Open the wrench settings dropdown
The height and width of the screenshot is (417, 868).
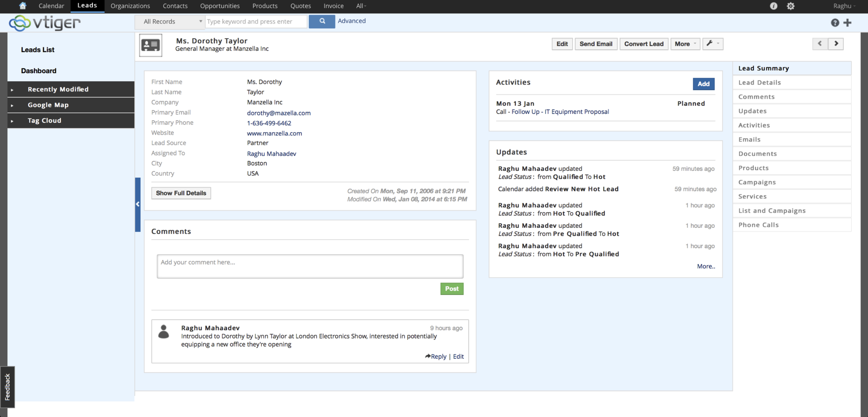point(713,43)
